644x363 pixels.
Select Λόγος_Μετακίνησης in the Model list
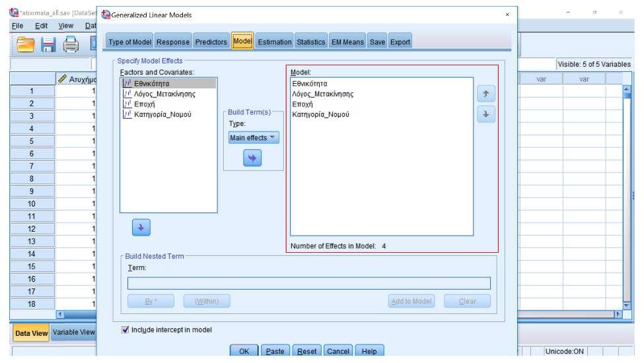322,94
